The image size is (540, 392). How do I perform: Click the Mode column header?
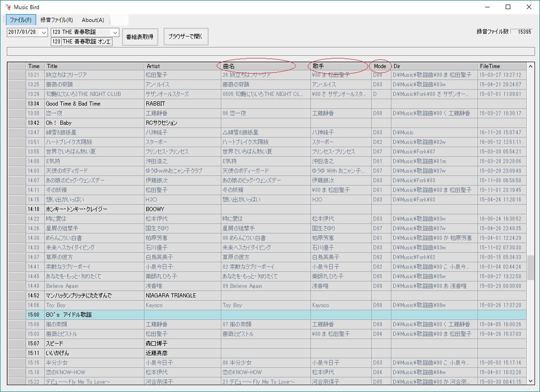point(381,66)
